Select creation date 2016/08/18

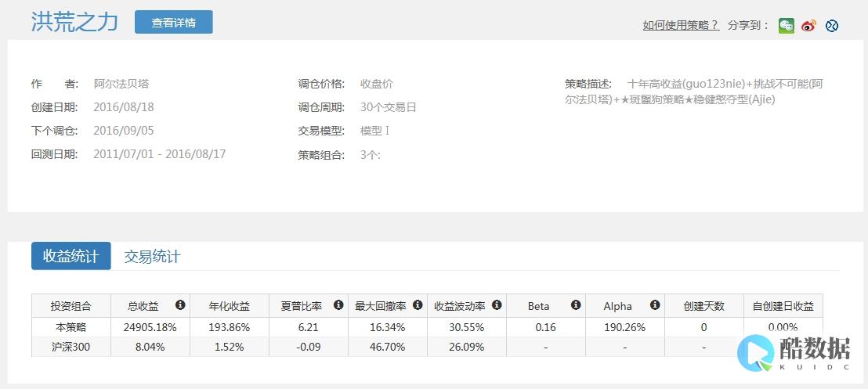coord(124,107)
